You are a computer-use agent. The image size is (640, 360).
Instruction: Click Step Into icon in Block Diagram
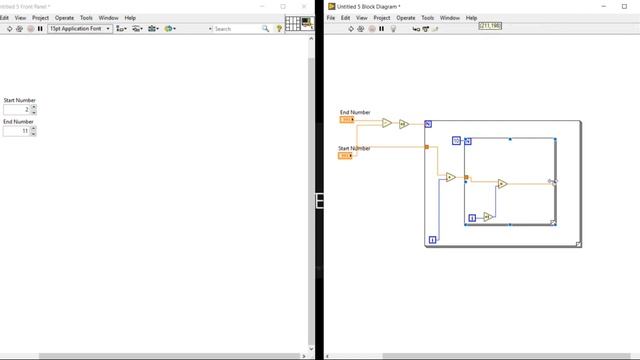[x=416, y=29]
